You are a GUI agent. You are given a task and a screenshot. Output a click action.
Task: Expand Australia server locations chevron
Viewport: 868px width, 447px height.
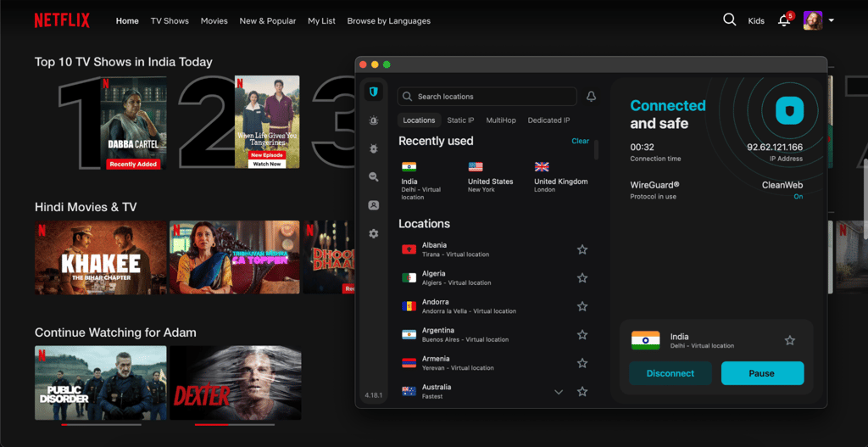[559, 392]
